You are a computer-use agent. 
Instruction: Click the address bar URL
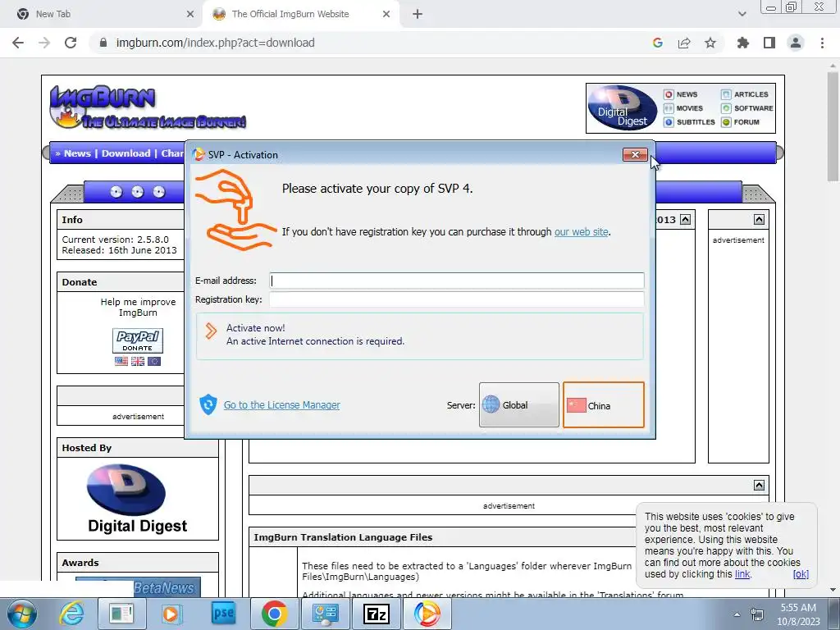pyautogui.click(x=215, y=43)
